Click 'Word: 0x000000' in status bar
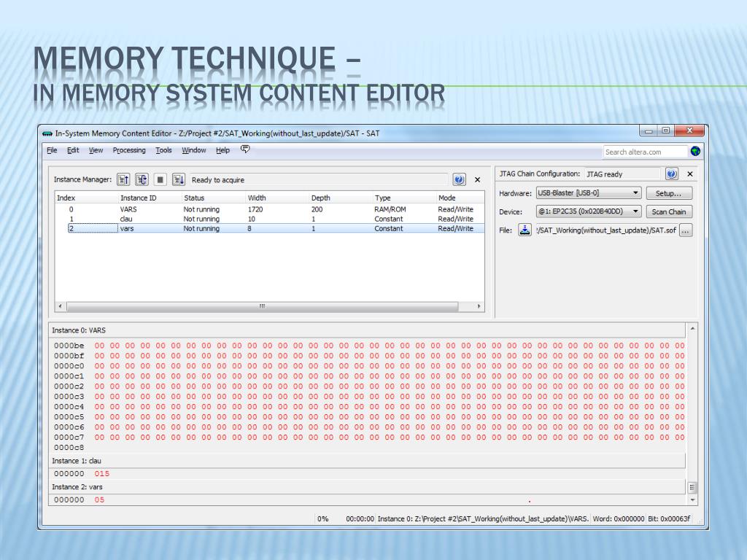Image resolution: width=747 pixels, height=560 pixels. (x=619, y=519)
